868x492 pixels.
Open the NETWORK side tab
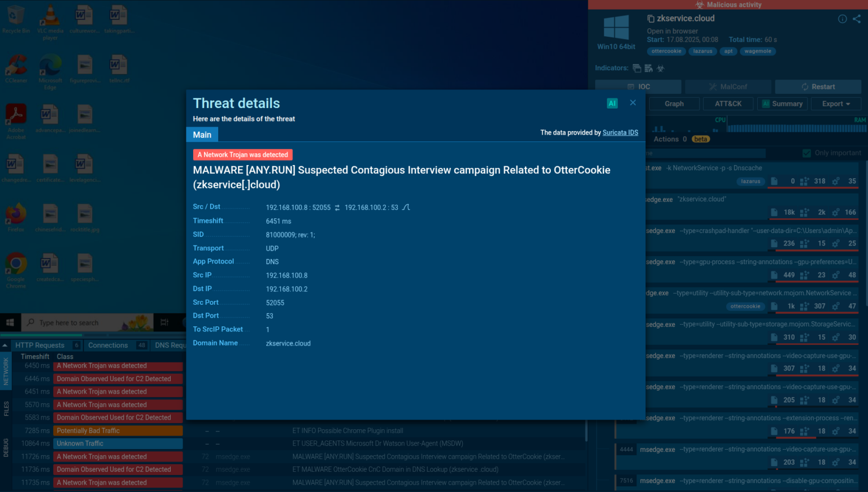click(6, 371)
